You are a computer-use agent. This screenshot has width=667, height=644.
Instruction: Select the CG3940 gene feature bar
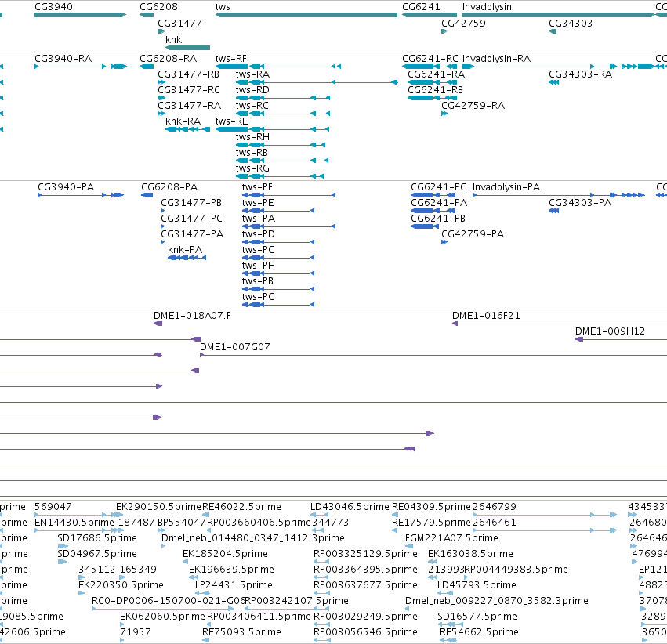point(81,15)
